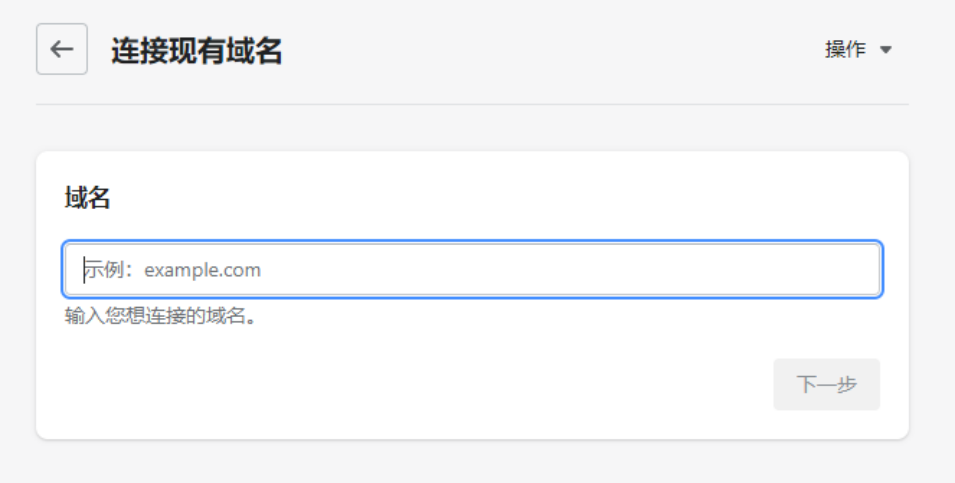The height and width of the screenshot is (483, 955).
Task: Click the text cursor in domain field
Action: pyautogui.click(x=83, y=269)
